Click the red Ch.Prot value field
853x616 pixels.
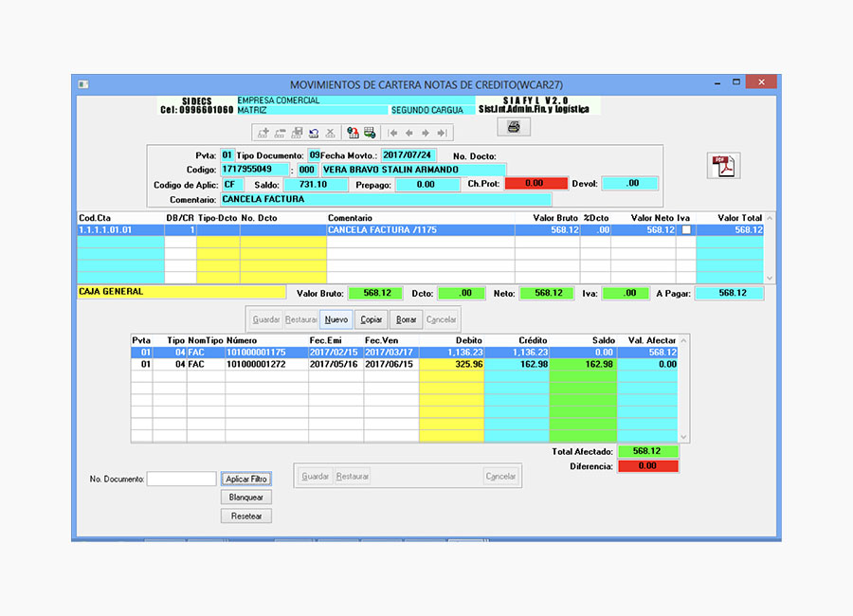535,184
